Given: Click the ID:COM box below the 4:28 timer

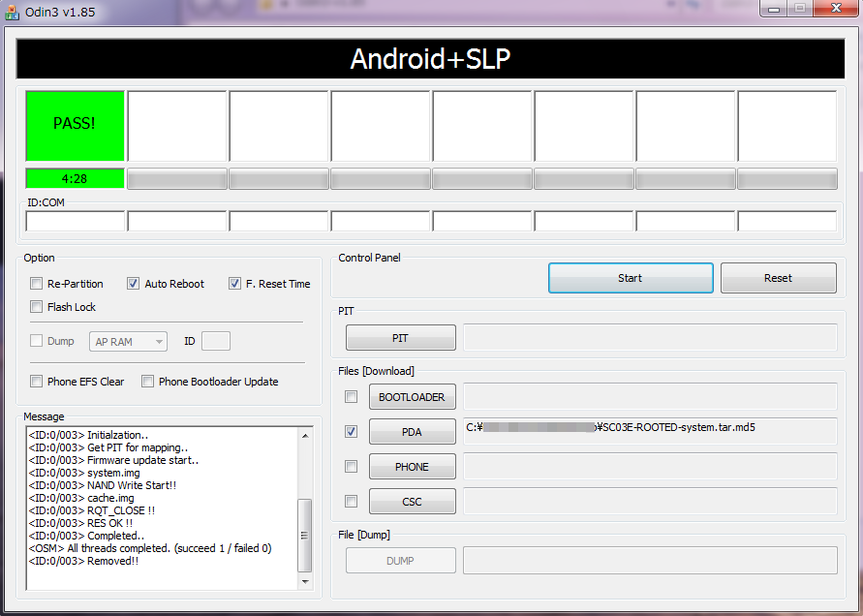Looking at the screenshot, I should pyautogui.click(x=76, y=221).
